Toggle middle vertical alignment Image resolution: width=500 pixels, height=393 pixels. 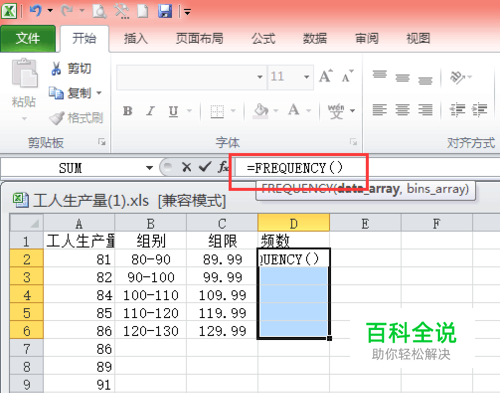point(402,77)
